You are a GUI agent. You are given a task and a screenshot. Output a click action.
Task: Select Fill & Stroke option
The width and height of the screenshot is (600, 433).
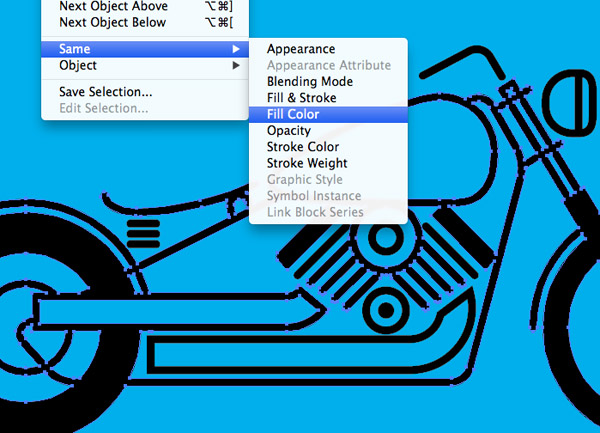pyautogui.click(x=328, y=98)
